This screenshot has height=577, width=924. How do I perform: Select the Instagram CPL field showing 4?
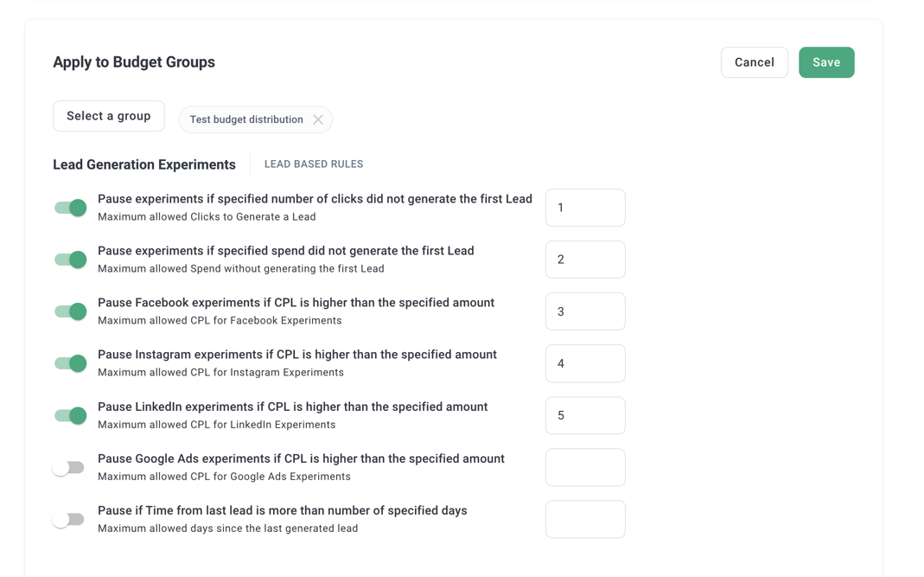(x=585, y=363)
